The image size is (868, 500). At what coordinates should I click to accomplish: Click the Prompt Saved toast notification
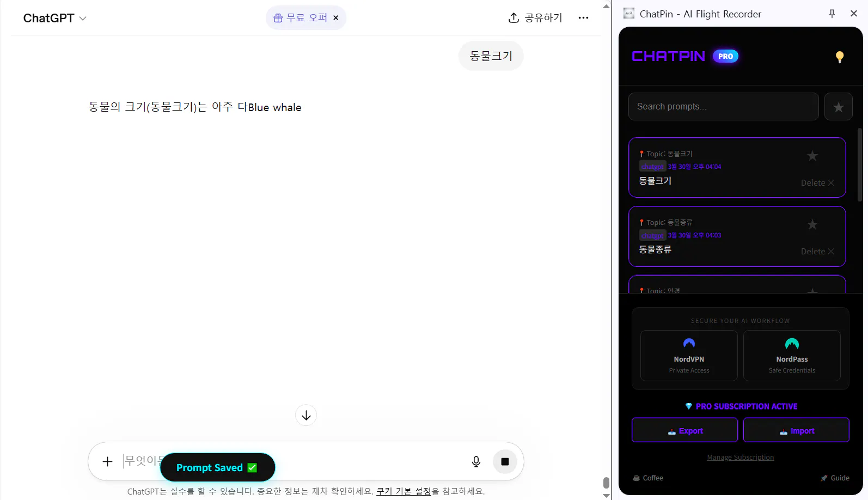pos(217,467)
